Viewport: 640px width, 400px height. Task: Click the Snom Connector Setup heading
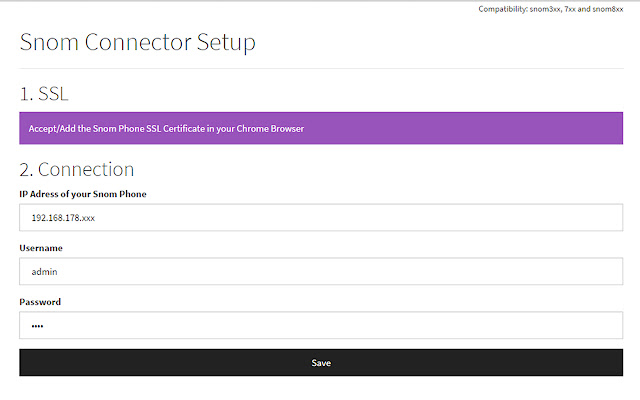point(138,42)
